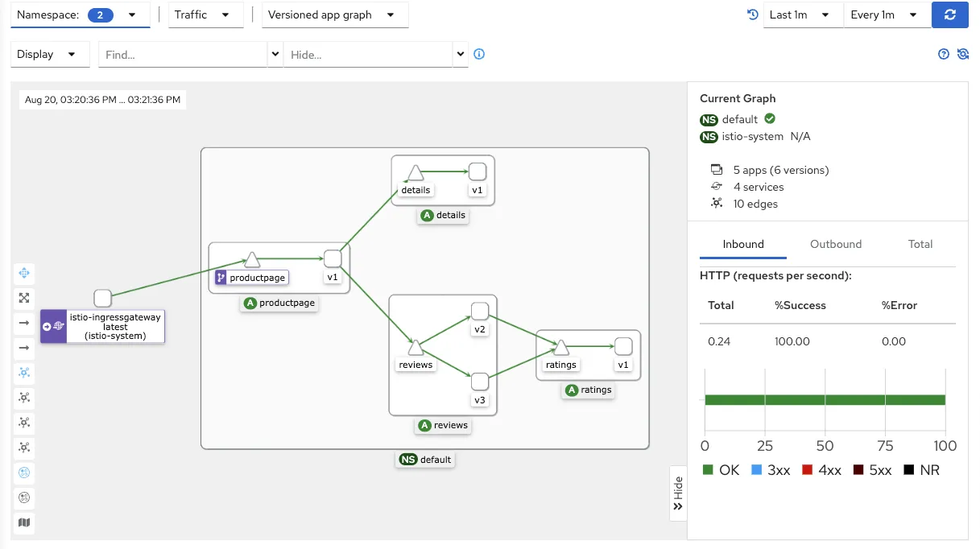Collapse side panel with Hide button
Screen dimensions: 980x549
point(678,493)
